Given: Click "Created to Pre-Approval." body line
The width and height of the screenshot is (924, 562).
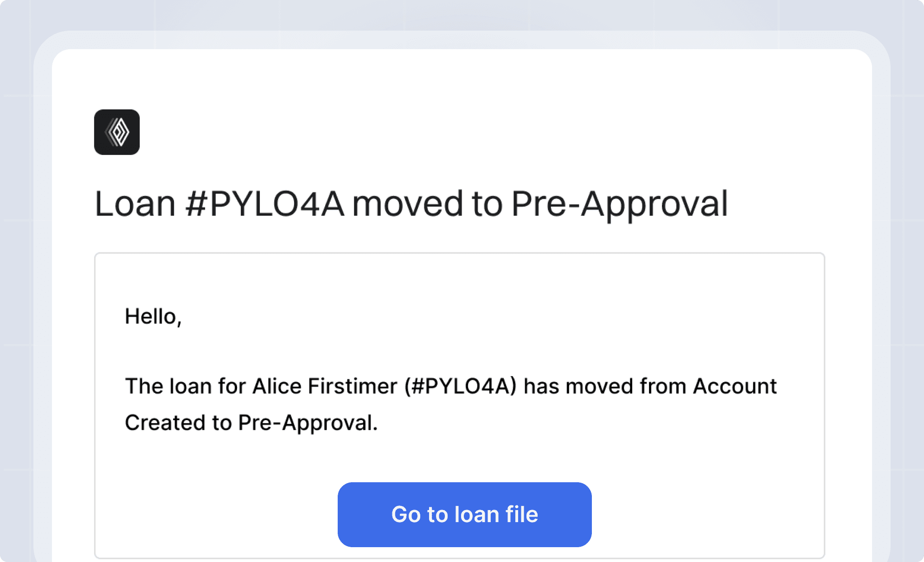Looking at the screenshot, I should pos(251,423).
